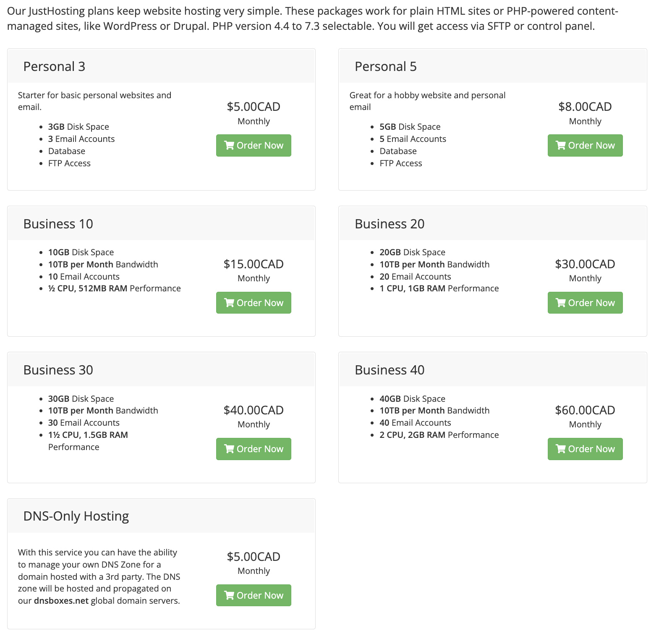The height and width of the screenshot is (644, 659).
Task: Click the cart icon on Business 30's Order Now button
Action: [229, 449]
